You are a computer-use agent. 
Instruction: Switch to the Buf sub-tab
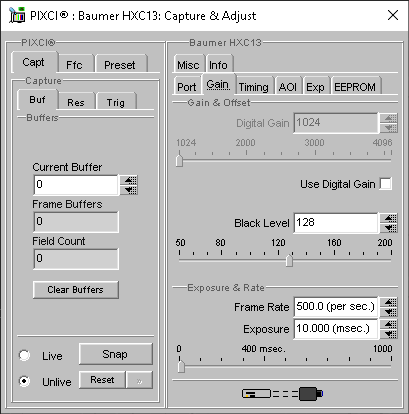[37, 100]
